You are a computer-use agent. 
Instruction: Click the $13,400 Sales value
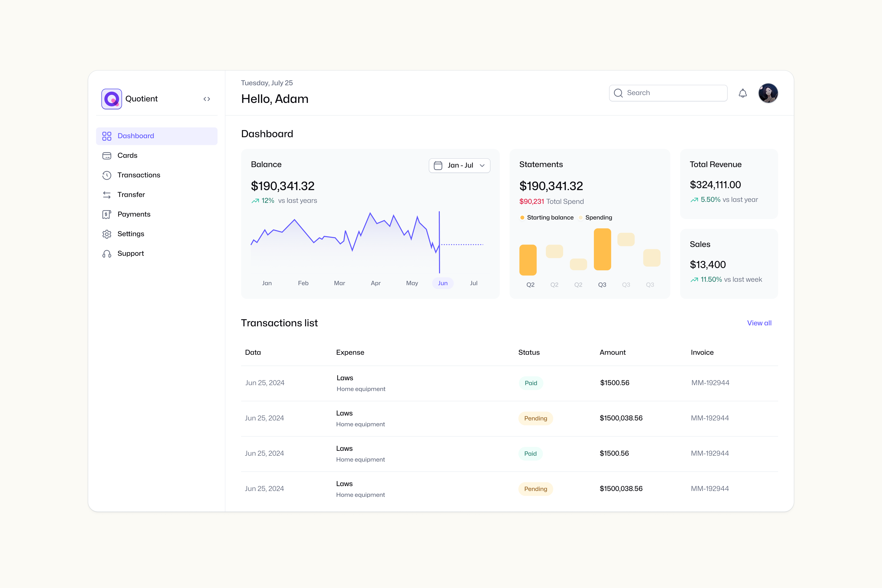tap(708, 265)
